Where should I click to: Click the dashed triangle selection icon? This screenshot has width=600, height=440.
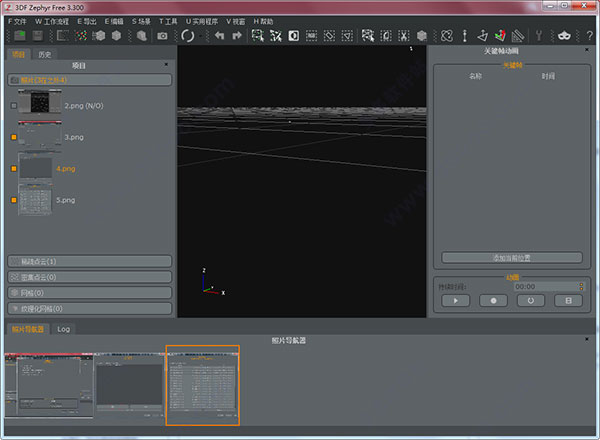click(x=347, y=36)
